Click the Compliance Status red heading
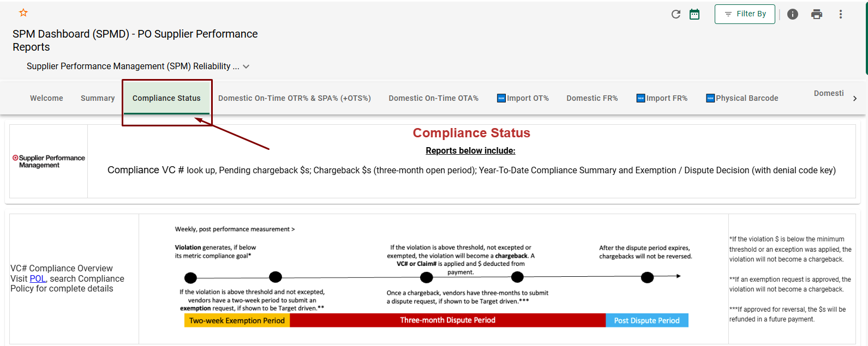 tap(471, 133)
